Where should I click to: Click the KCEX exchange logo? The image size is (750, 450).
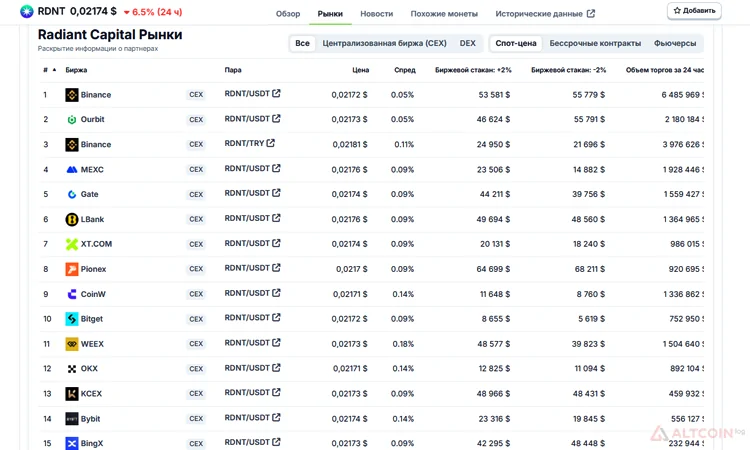click(72, 394)
